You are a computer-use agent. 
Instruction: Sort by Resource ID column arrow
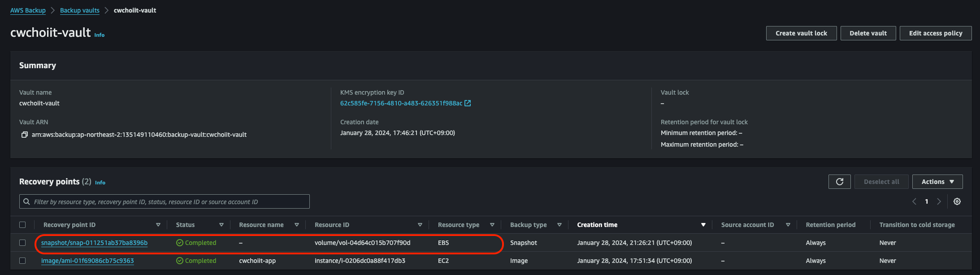coord(420,225)
